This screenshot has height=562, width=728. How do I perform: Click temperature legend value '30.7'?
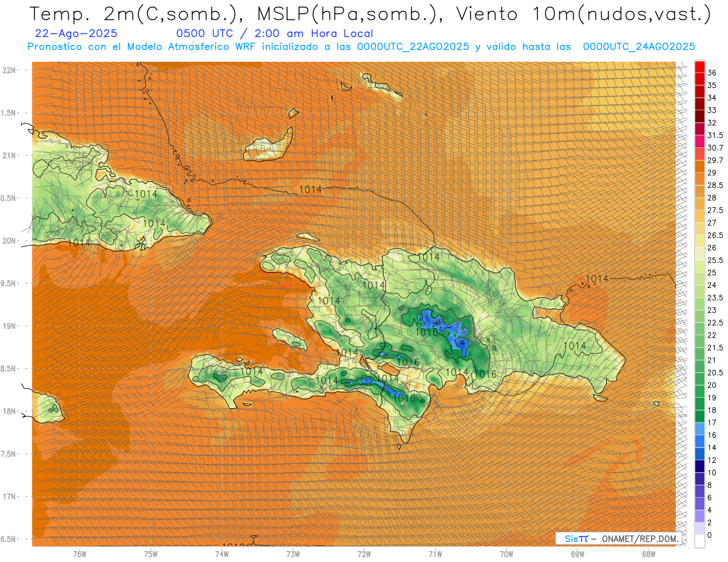[x=715, y=148]
